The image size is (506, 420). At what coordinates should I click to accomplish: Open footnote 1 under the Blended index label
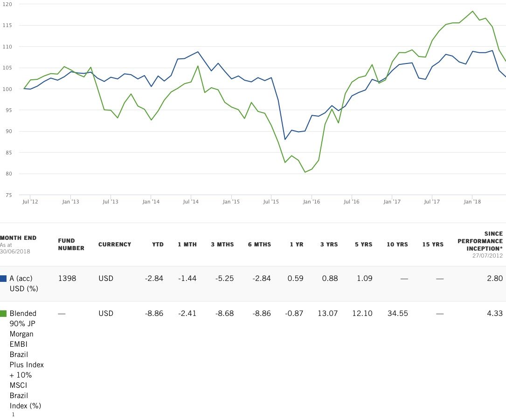point(13,414)
